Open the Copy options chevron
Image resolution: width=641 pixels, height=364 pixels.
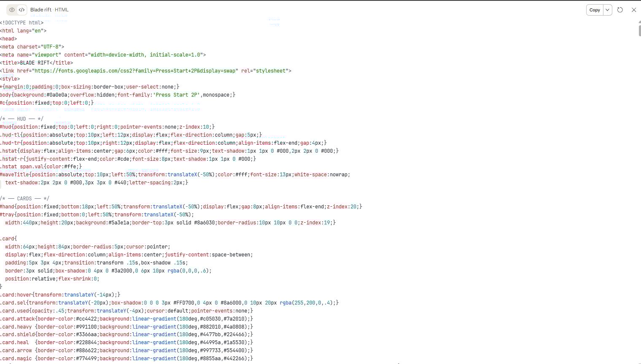tap(607, 10)
